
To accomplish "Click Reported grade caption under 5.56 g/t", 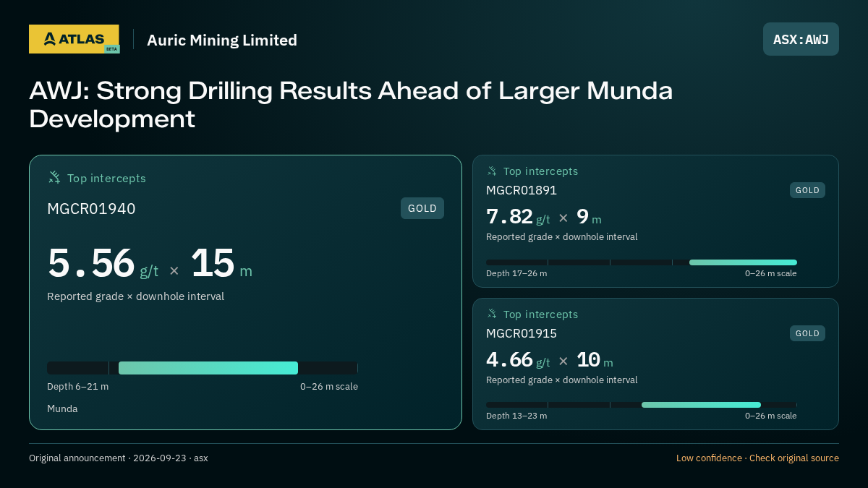I will point(135,296).
